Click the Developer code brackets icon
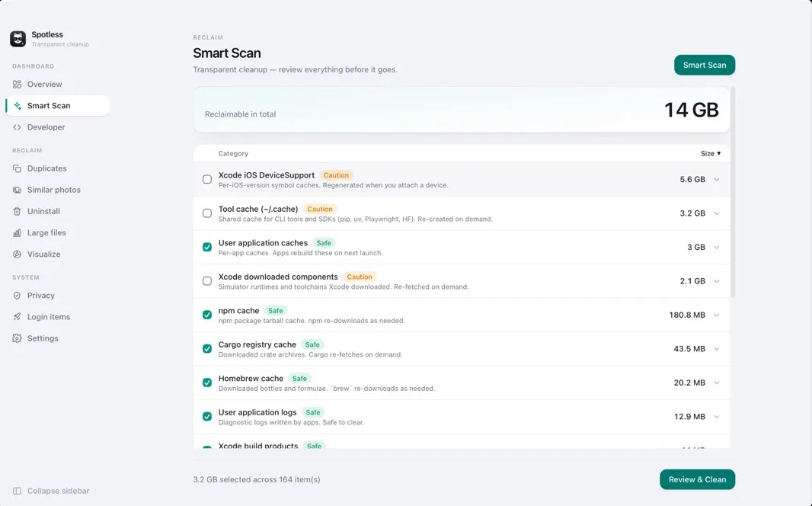812x506 pixels. (17, 127)
